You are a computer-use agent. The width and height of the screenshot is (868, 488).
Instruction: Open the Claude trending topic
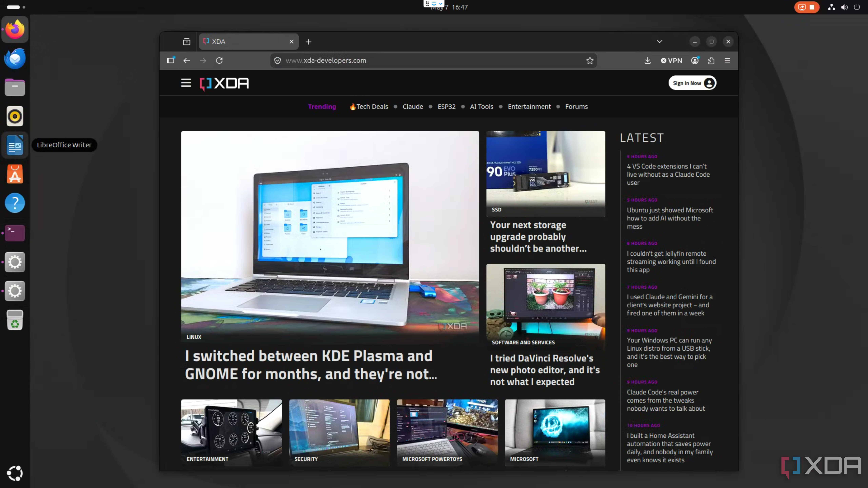[413, 106]
